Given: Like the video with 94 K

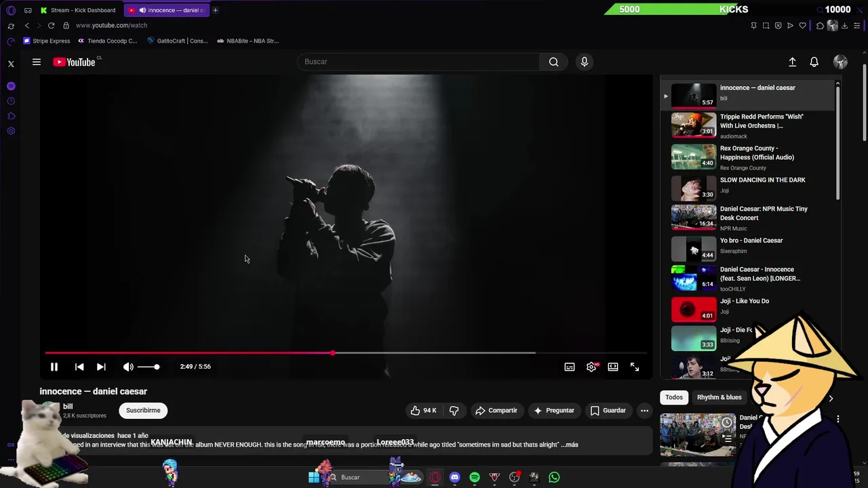Looking at the screenshot, I should pos(424,410).
